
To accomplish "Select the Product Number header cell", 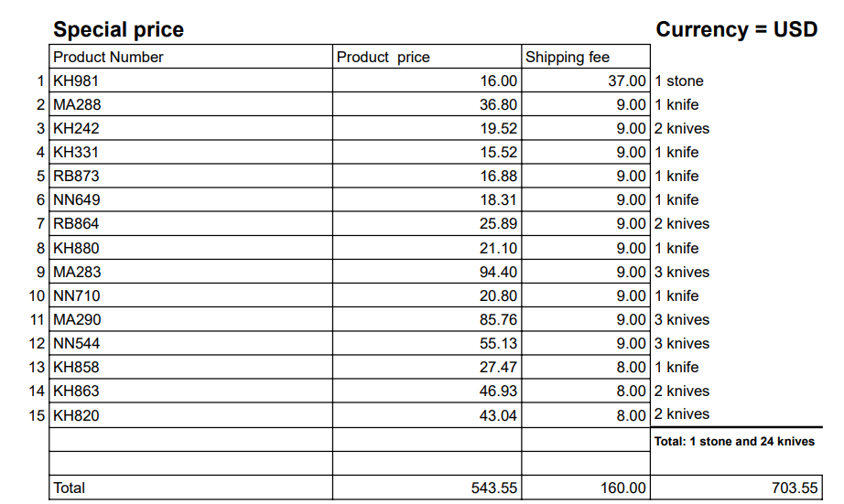I will [190, 57].
